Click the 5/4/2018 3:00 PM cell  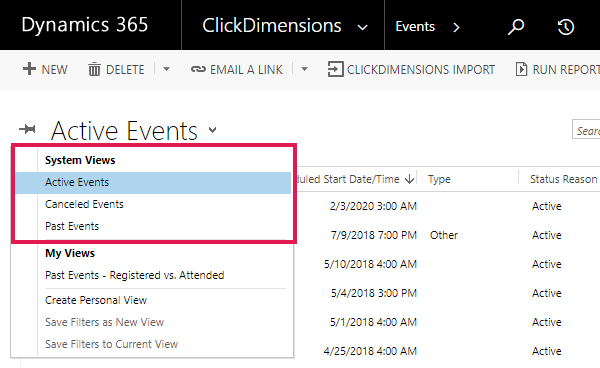374,293
